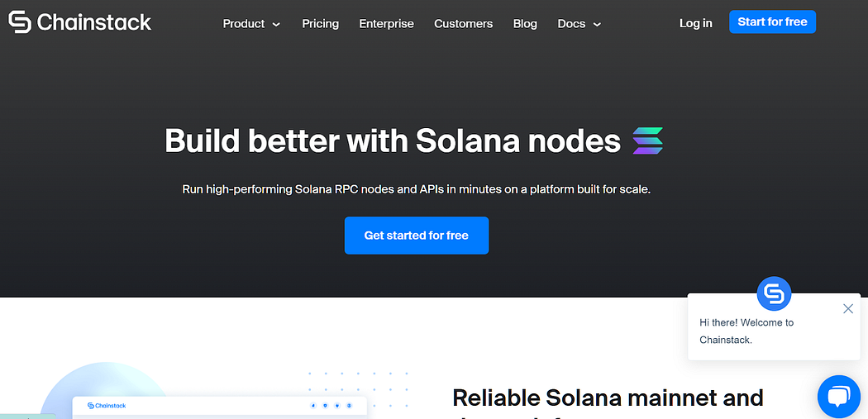Expand the Product dropdown menu
The image size is (868, 419).
coord(251,24)
